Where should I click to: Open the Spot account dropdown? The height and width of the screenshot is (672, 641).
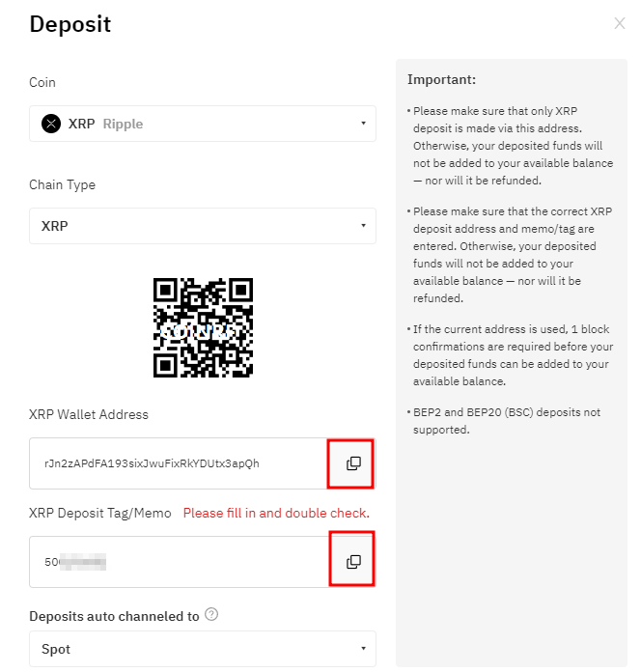(x=203, y=649)
